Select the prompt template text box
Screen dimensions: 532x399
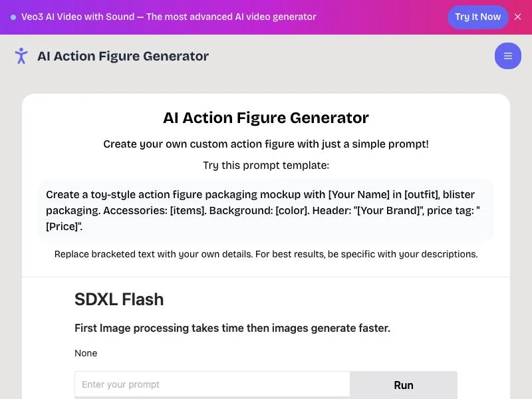(265, 210)
